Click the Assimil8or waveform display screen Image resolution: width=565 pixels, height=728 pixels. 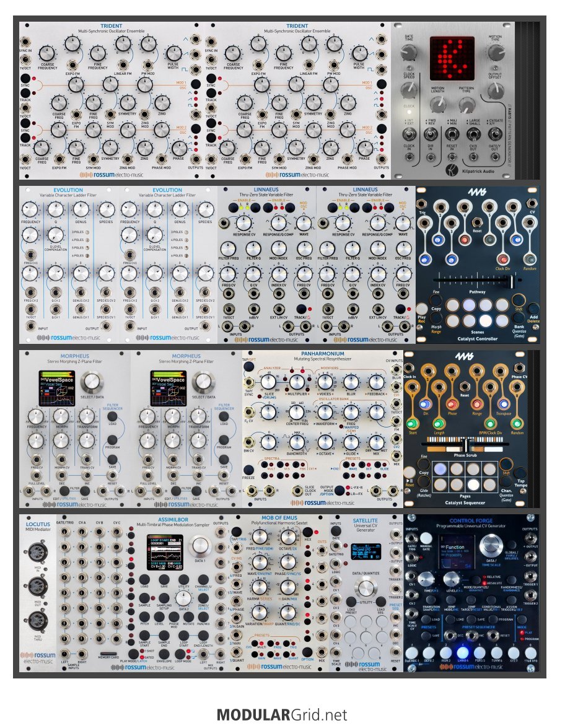(x=165, y=552)
